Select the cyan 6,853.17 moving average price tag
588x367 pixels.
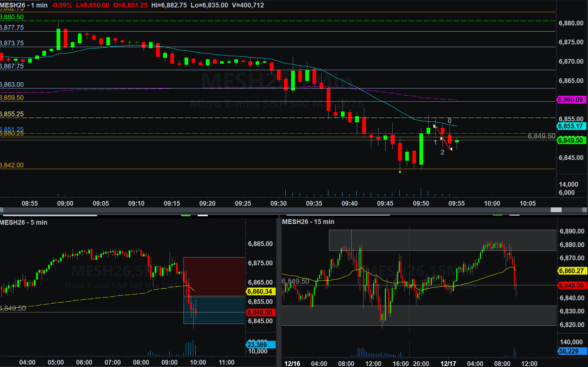tap(571, 126)
